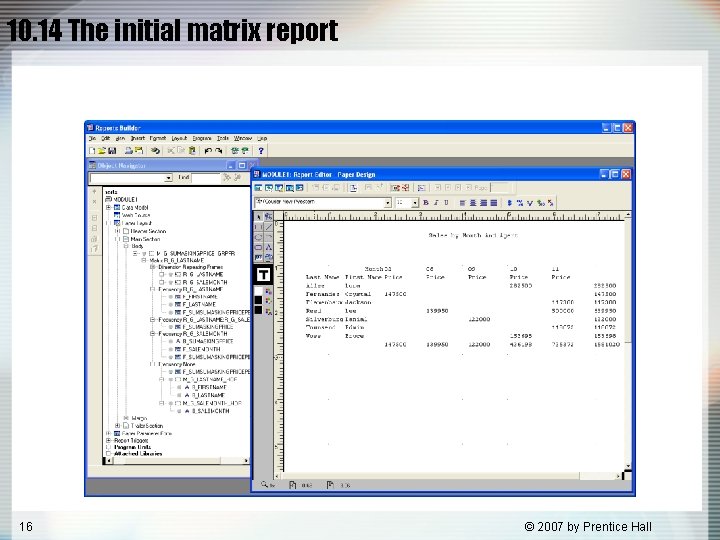Click the "Fernandez" last name cell in report
The width and height of the screenshot is (720, 540).
(x=322, y=294)
